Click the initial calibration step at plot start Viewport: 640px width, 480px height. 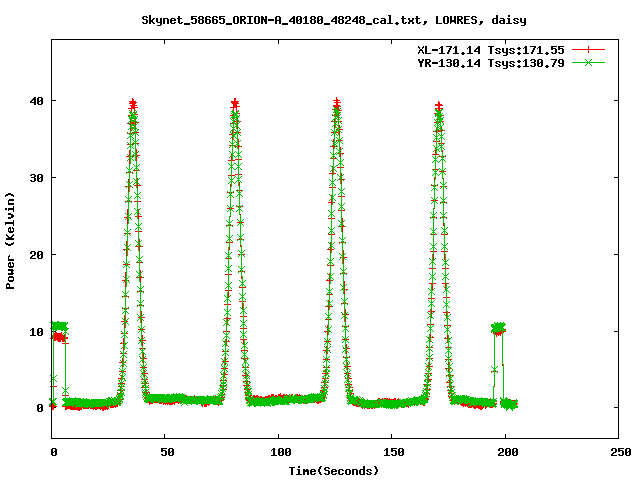pos(59,332)
